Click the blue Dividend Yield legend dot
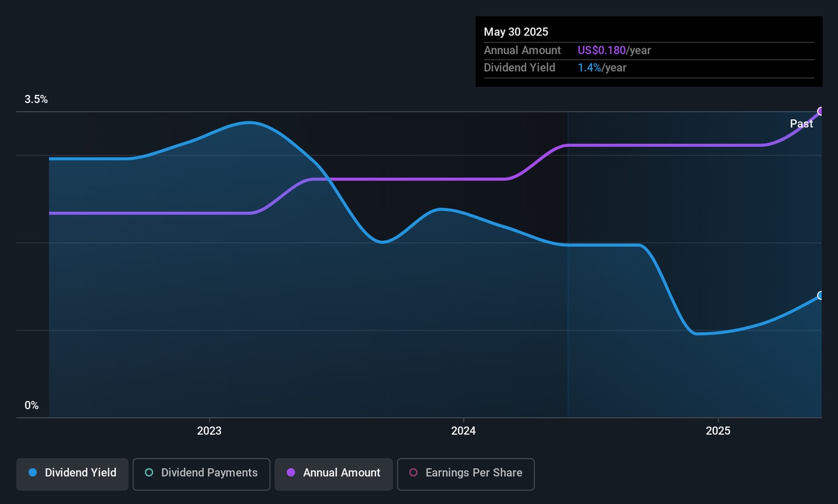 click(x=33, y=473)
